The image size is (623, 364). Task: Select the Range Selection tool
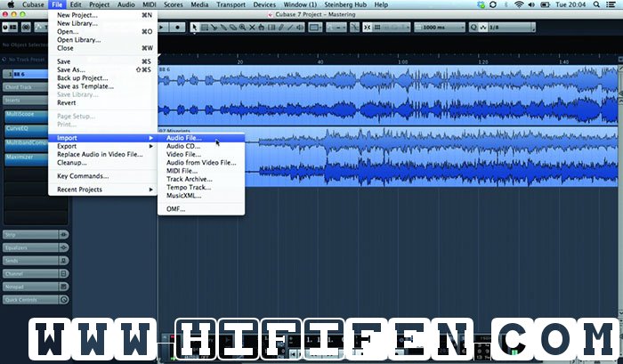pos(204,28)
